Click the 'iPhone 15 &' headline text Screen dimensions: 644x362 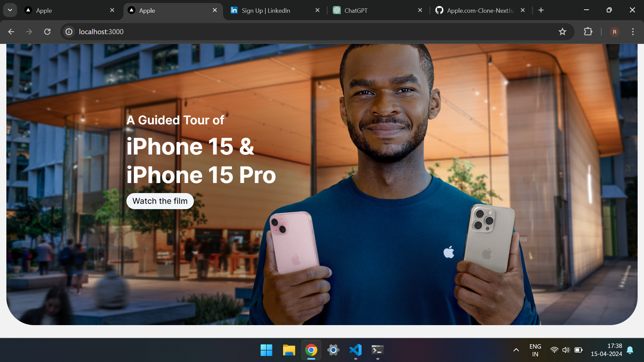coord(190,146)
